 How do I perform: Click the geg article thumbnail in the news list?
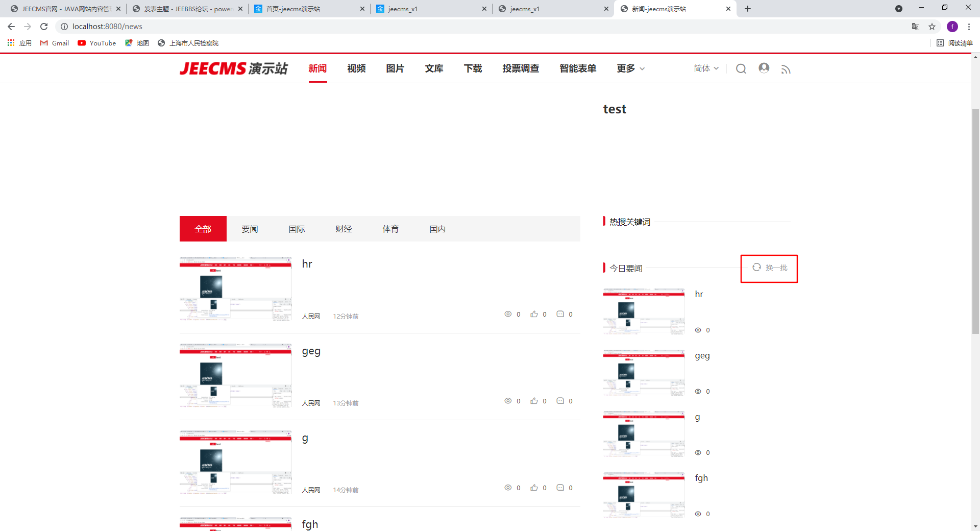coord(235,376)
